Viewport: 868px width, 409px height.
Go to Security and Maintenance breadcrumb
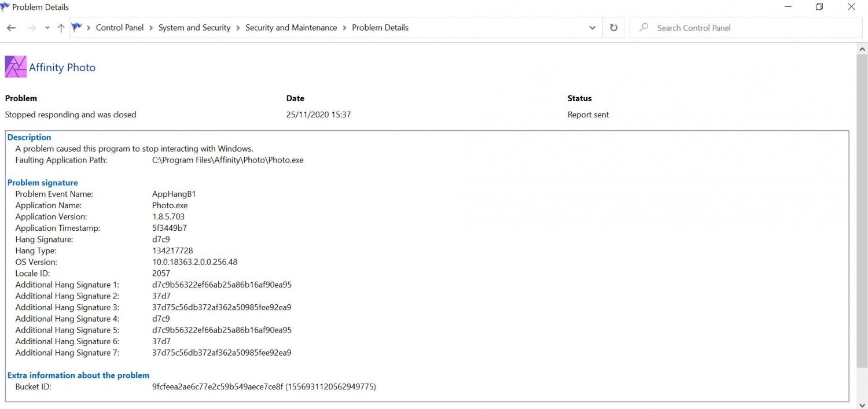[290, 28]
